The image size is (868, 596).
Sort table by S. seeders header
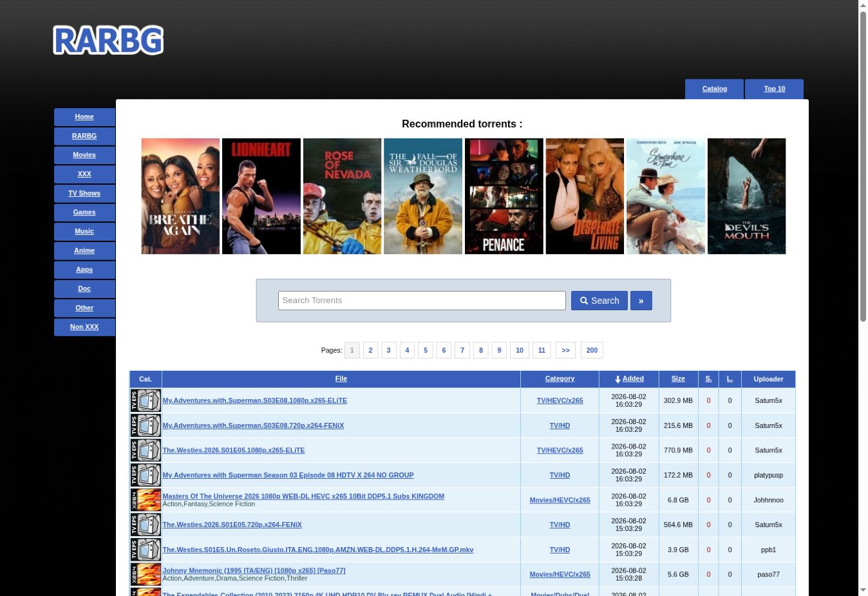(x=708, y=379)
